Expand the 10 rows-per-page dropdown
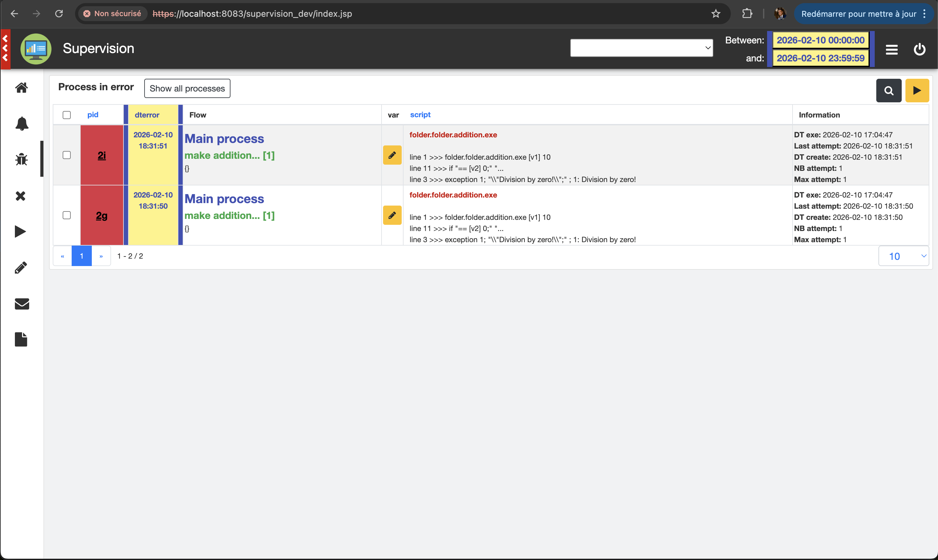 click(x=903, y=256)
